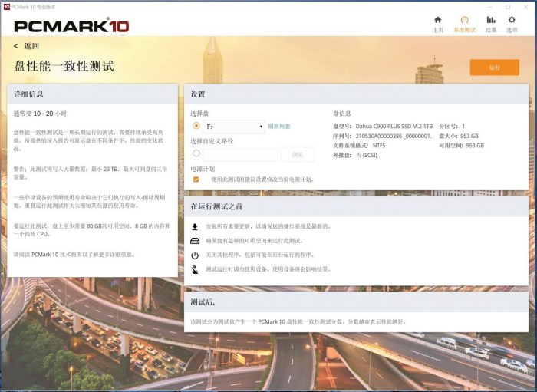
Task: Click the 浏览 browse button
Action: pyautogui.click(x=297, y=154)
